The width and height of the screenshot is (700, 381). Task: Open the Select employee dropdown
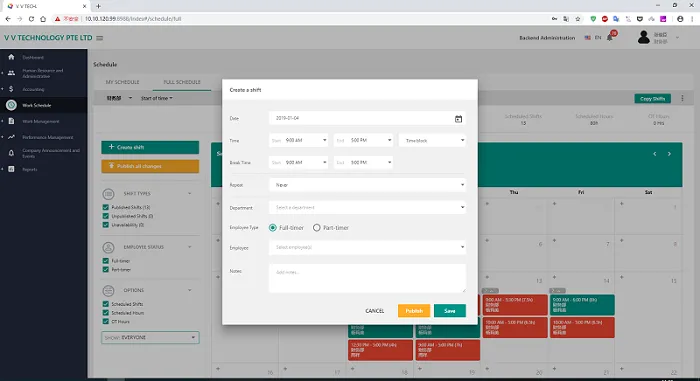(x=367, y=247)
